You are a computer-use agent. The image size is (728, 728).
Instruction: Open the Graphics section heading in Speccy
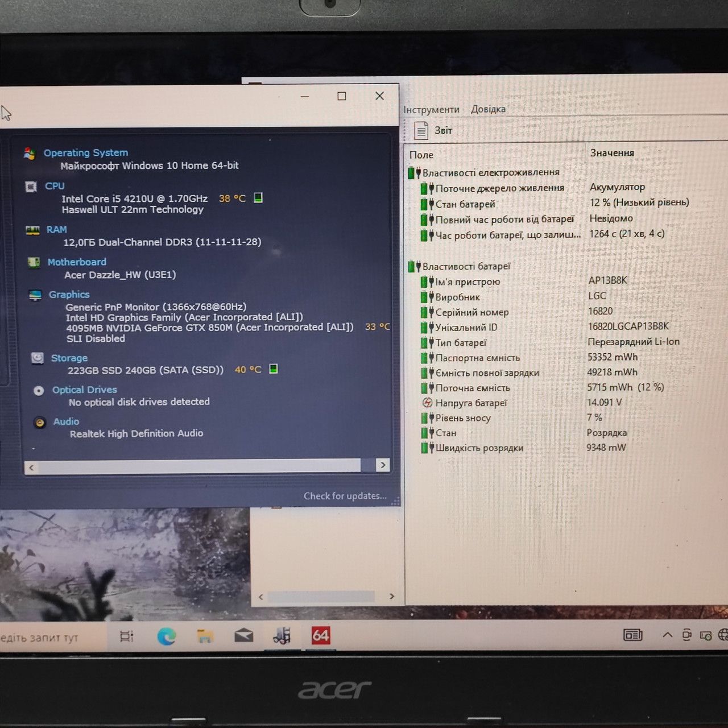tap(69, 294)
